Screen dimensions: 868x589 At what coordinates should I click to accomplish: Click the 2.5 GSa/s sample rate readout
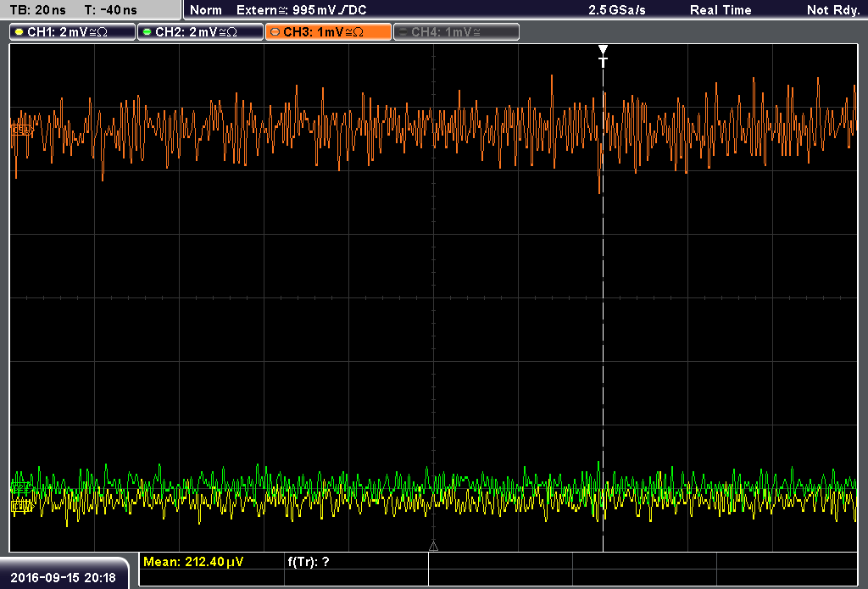point(617,10)
